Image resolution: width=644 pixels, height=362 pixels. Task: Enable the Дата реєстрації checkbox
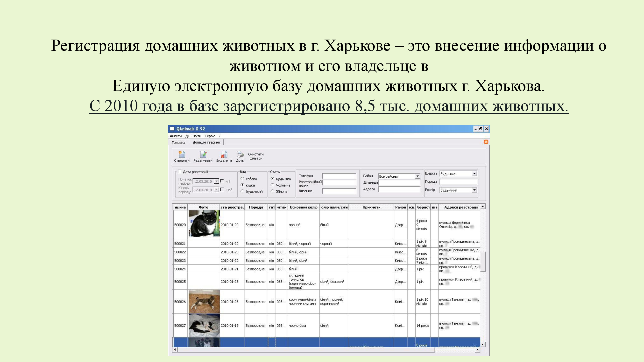[179, 172]
